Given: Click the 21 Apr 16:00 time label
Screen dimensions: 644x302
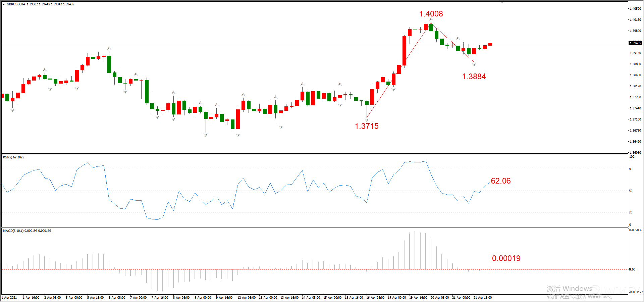Looking at the screenshot, I should pyautogui.click(x=482, y=298).
